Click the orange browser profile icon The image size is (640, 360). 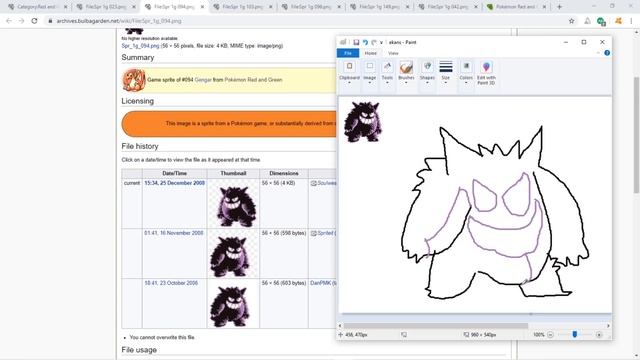[618, 21]
